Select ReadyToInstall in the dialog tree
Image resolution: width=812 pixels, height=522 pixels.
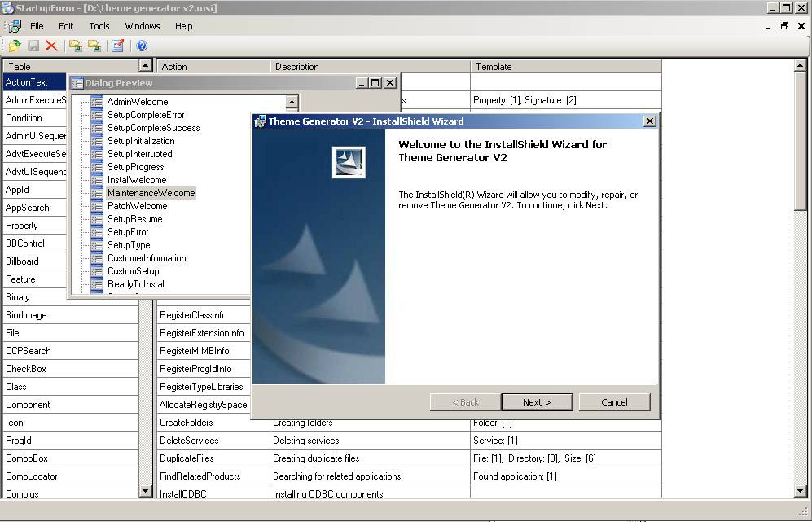pyautogui.click(x=137, y=283)
